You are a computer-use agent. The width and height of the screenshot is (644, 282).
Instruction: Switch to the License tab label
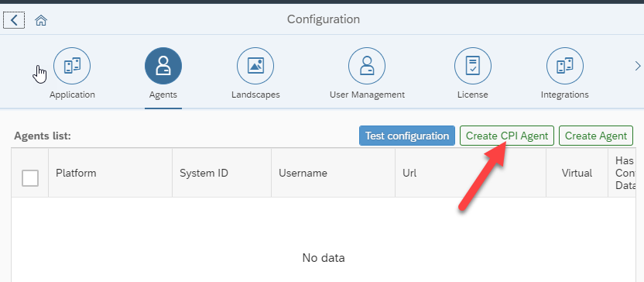point(473,95)
